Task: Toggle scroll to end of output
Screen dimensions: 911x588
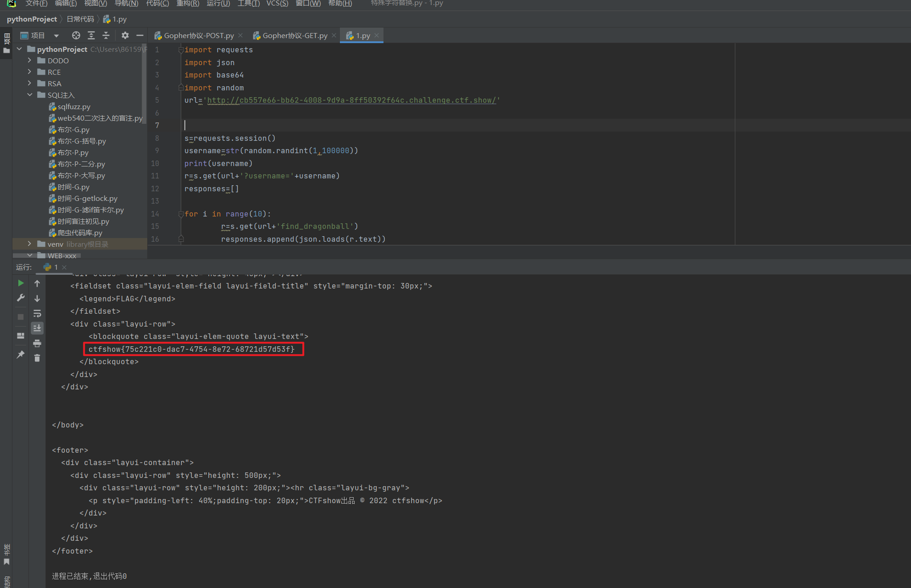Action: click(x=37, y=328)
